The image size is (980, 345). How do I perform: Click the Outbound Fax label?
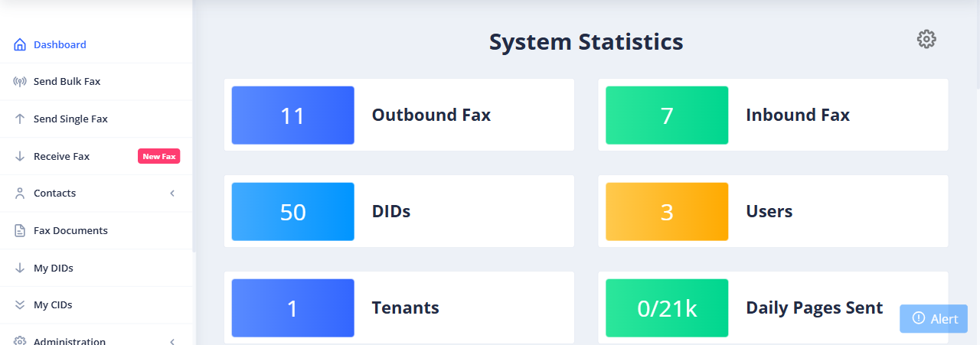tap(431, 115)
